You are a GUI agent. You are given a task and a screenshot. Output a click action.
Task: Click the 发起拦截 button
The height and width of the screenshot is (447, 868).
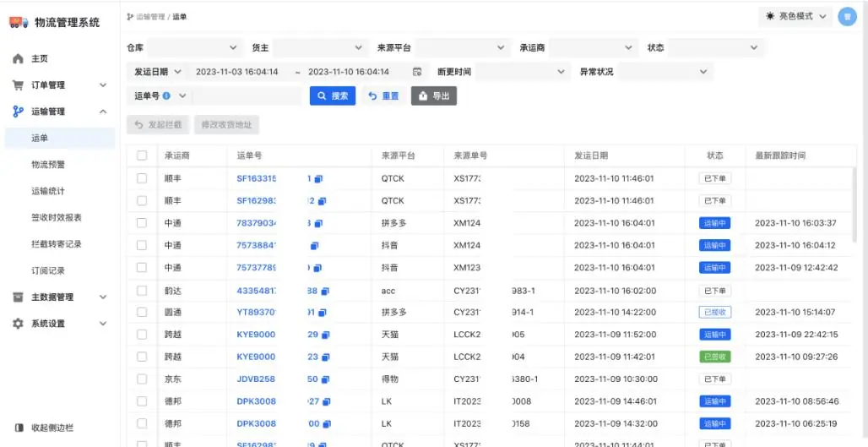click(158, 125)
